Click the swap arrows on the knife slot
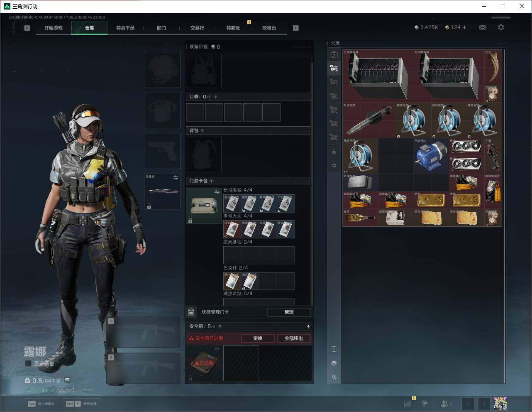Viewport: 532px width, 412px height. [x=176, y=178]
